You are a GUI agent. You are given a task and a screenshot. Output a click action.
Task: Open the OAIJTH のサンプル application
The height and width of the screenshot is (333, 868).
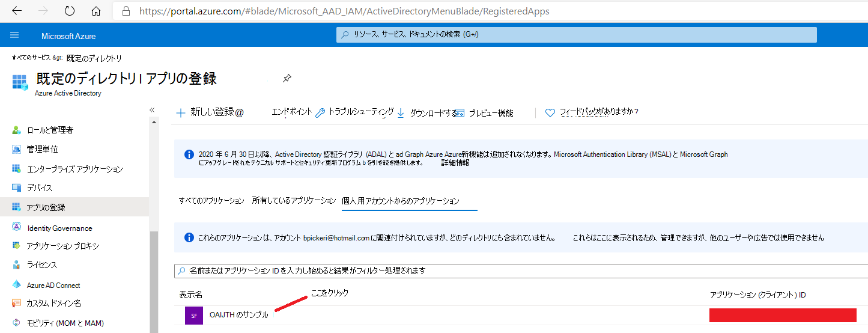238,315
